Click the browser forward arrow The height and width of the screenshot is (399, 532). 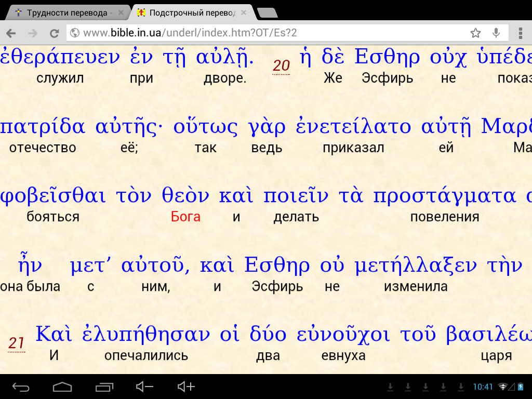(x=32, y=33)
